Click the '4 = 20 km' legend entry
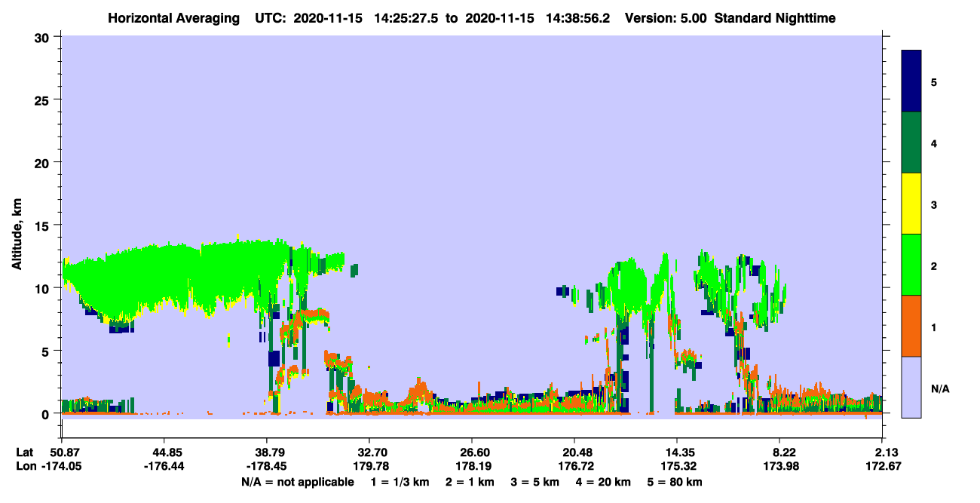Screen dimensions: 980x503 (604, 482)
